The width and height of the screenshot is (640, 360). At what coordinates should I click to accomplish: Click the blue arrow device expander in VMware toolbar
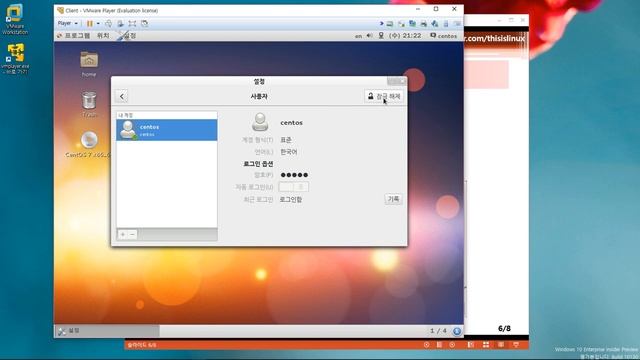click(x=381, y=24)
